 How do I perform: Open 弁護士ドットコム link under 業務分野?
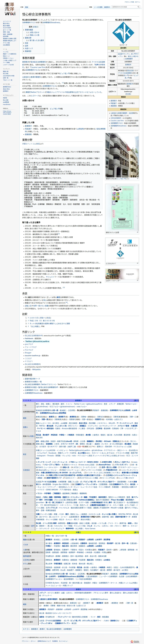click(x=29, y=144)
